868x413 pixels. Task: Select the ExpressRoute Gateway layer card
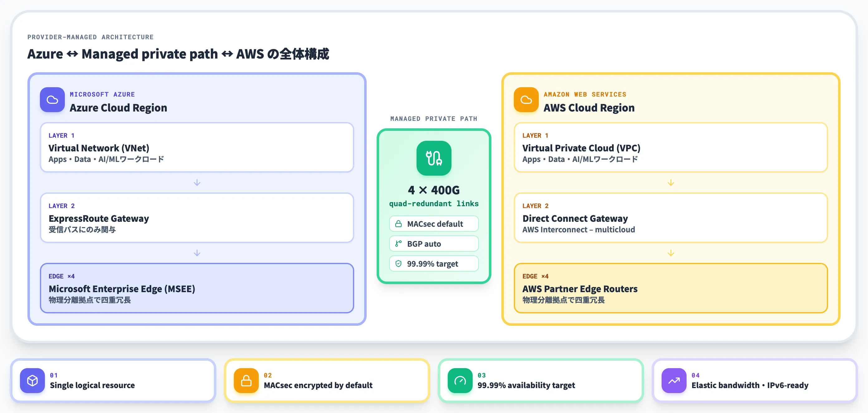coord(197,218)
